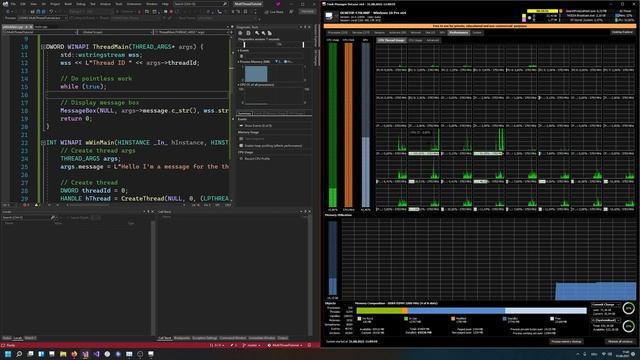Switch to the Immediate Window tab
640x360 pixels.
click(x=262, y=338)
